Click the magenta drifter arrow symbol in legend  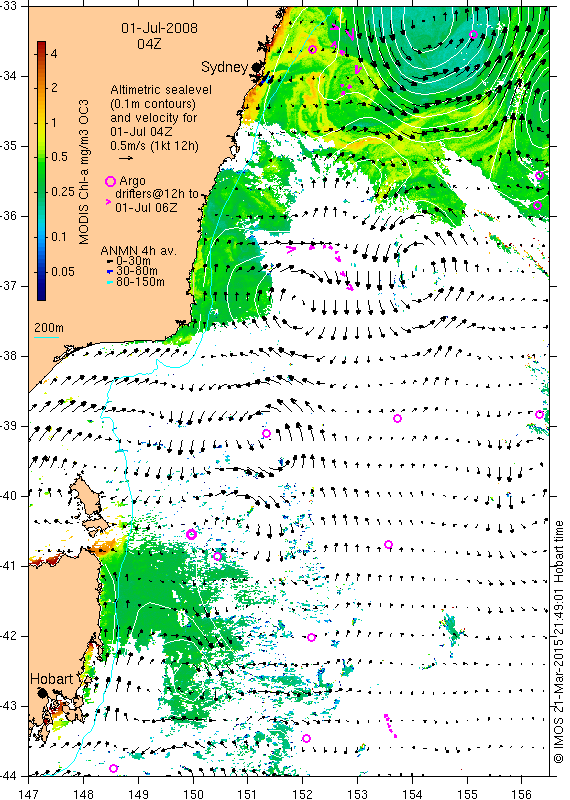pos(108,202)
